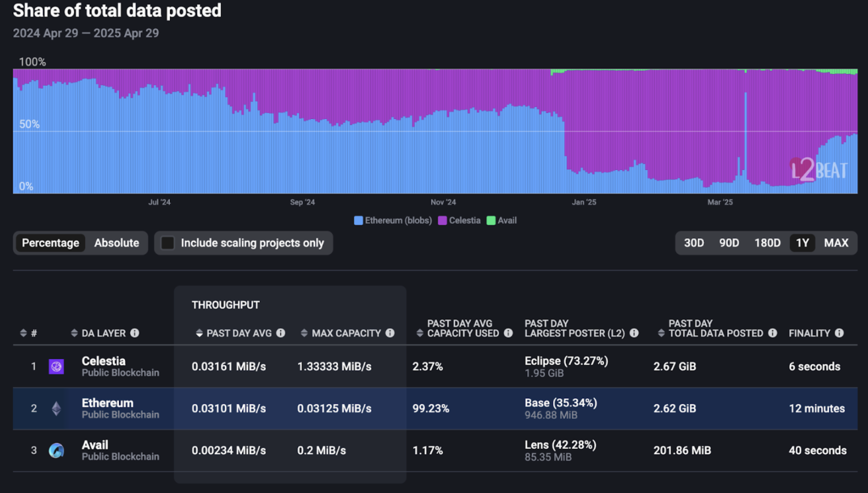The height and width of the screenshot is (493, 868).
Task: Click the Celestia purple legend swatch
Action: click(x=442, y=220)
